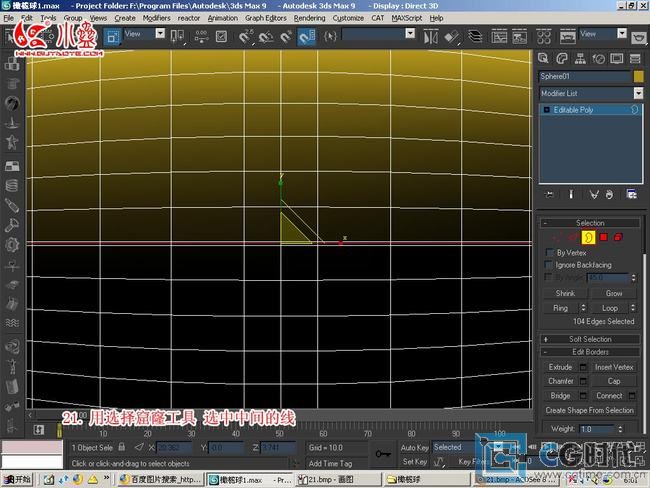Screen dimensions: 650x488
Task: Click Make Unique icon under modifier stack
Action: pyautogui.click(x=594, y=194)
